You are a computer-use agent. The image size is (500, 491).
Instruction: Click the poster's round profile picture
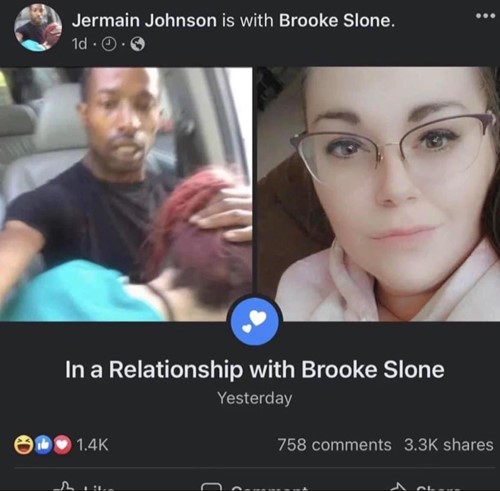(x=38, y=28)
